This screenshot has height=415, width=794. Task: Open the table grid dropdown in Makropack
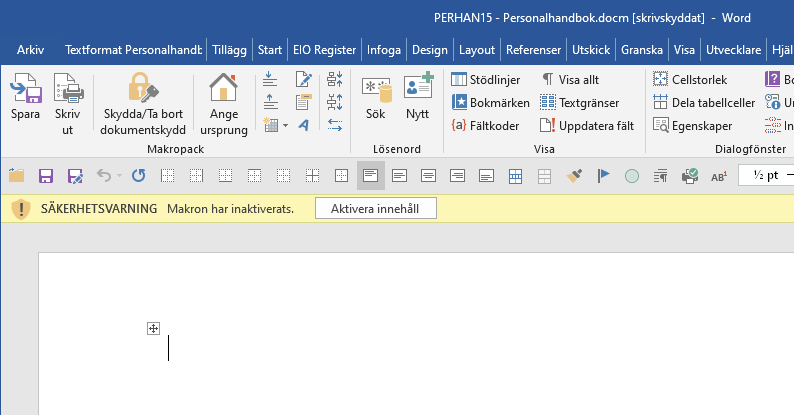285,125
